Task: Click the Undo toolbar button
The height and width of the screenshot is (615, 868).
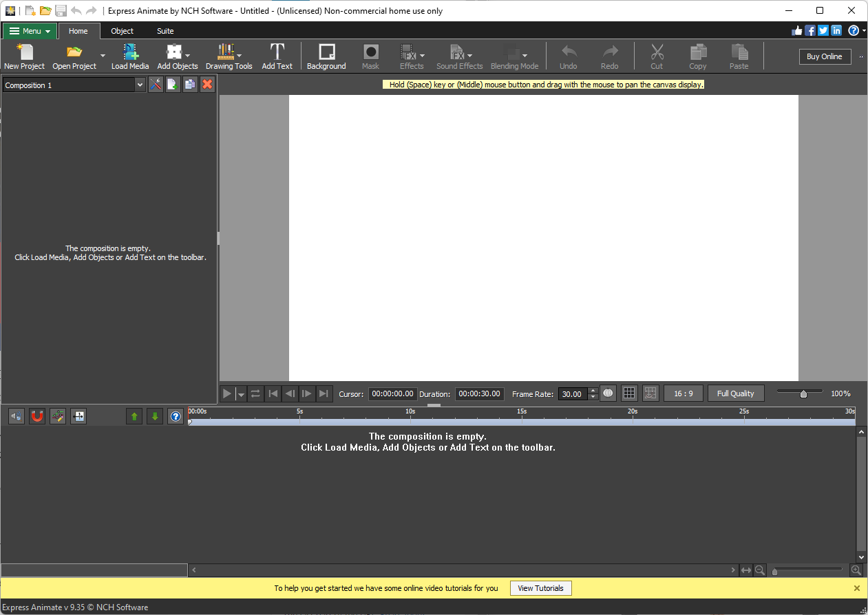Action: tap(569, 56)
